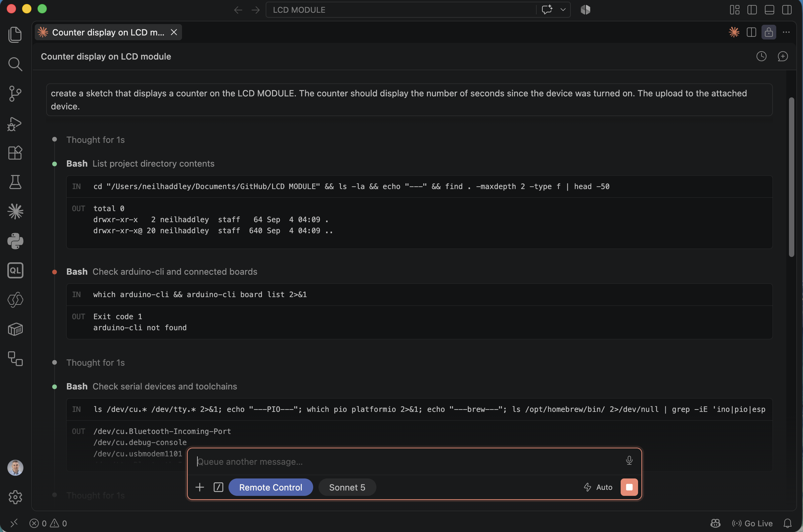This screenshot has height=532, width=803.
Task: Click the LCD MODULE command center search
Action: pyautogui.click(x=400, y=10)
